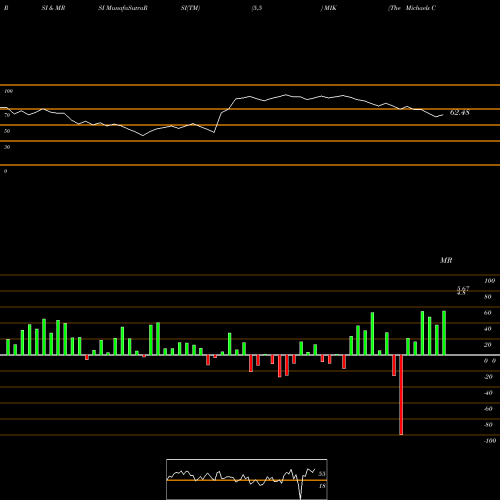
Task: Click the RSI axis label 70
Action: [7, 115]
